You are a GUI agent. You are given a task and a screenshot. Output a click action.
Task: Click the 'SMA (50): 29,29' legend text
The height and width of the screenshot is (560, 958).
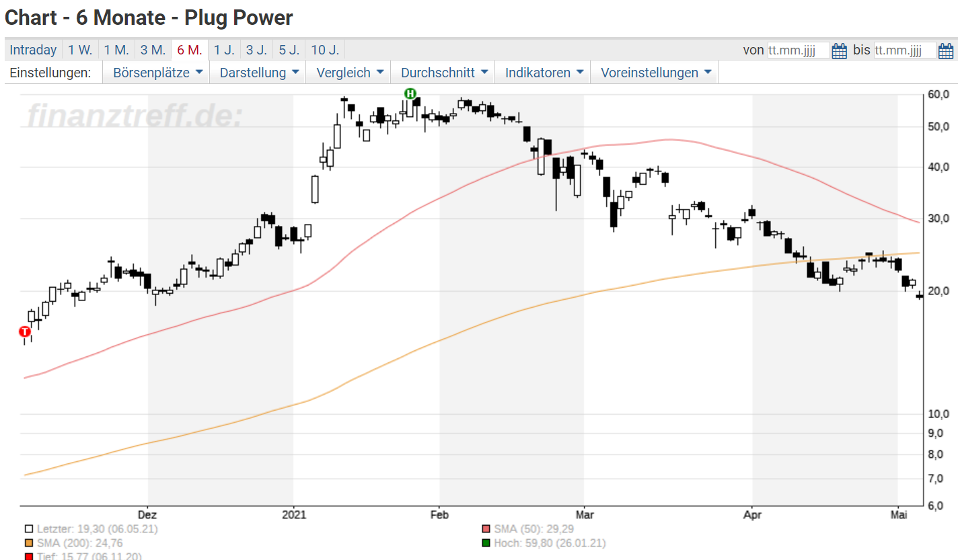coord(535,529)
